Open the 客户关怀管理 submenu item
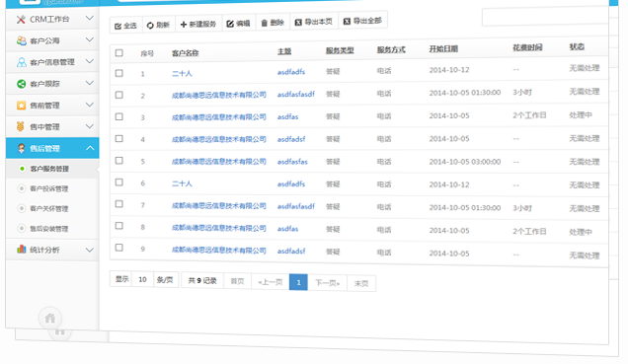This screenshot has height=364, width=628. coord(48,209)
